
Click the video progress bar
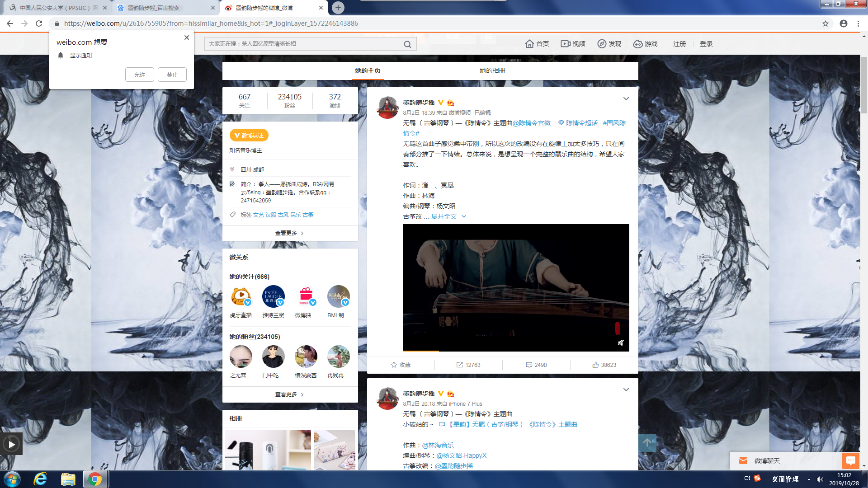(x=516, y=351)
